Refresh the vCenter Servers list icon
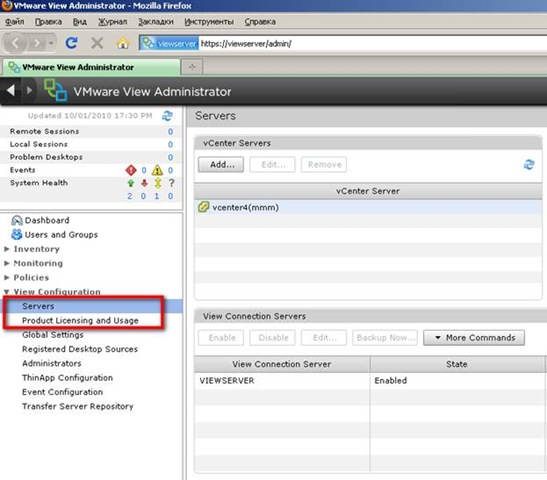This screenshot has width=547, height=480. coord(529,165)
